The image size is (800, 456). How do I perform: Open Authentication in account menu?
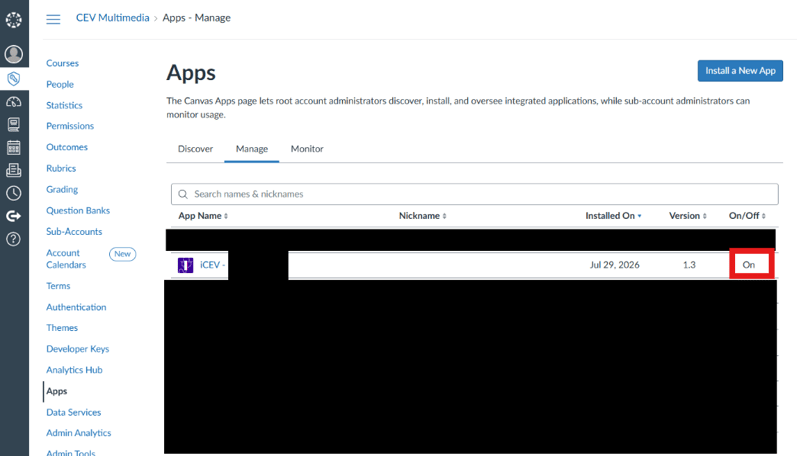coord(76,307)
